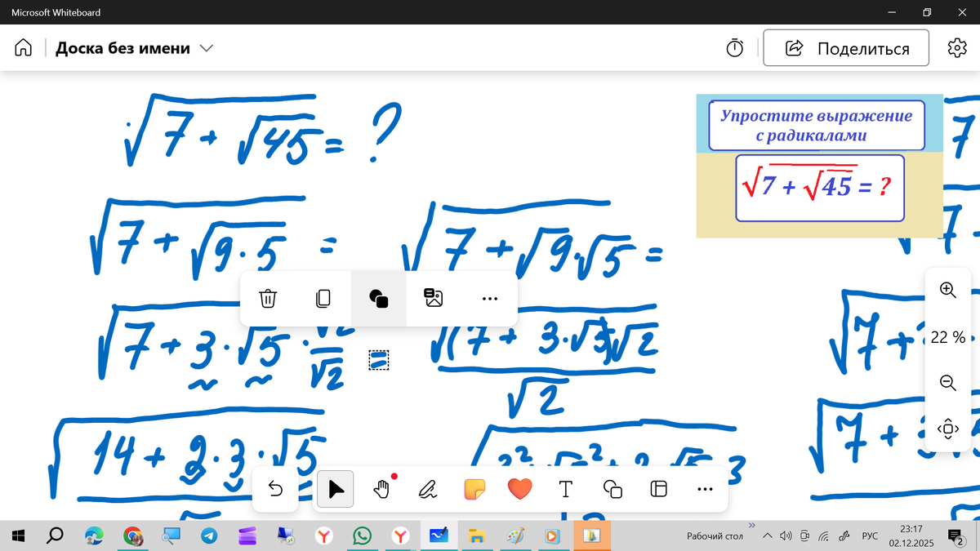
Task: Insert a sticky note
Action: (474, 489)
